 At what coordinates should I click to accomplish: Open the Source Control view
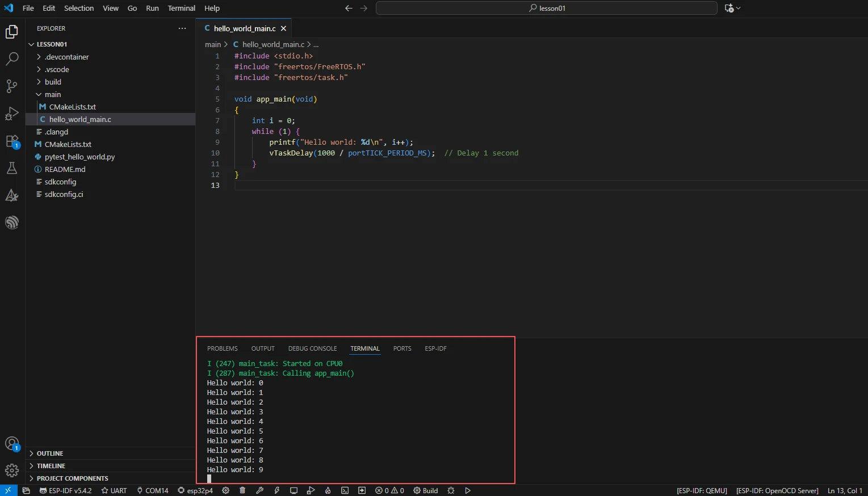pyautogui.click(x=12, y=86)
